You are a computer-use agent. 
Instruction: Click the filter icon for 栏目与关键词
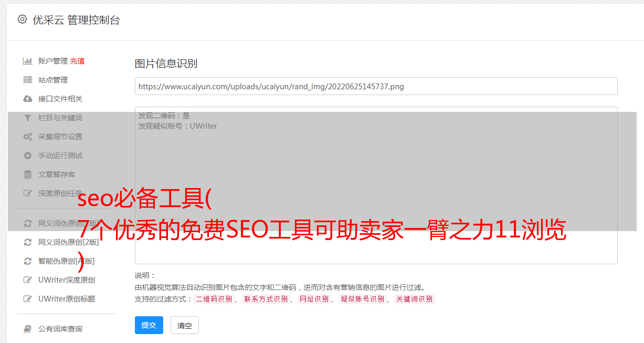point(28,118)
